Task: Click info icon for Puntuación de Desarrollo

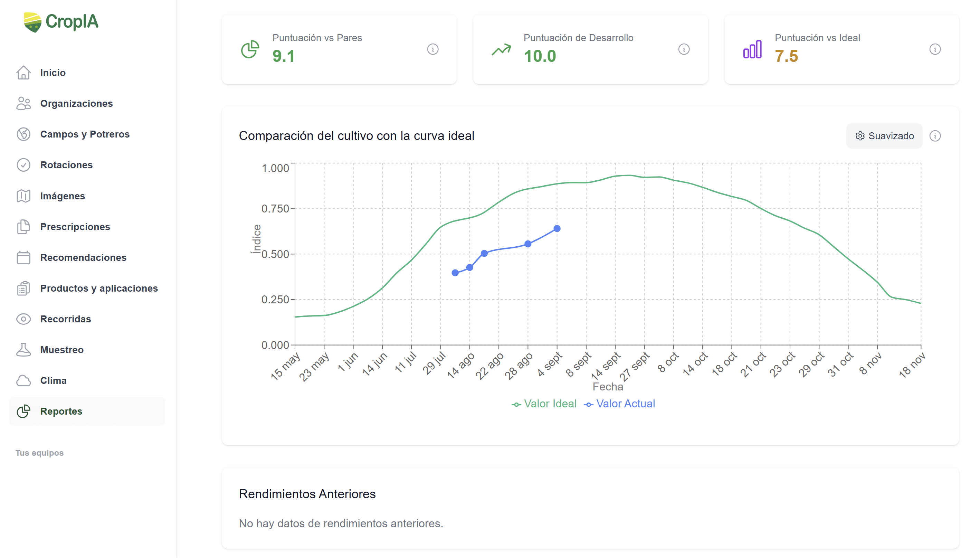Action: pos(684,49)
